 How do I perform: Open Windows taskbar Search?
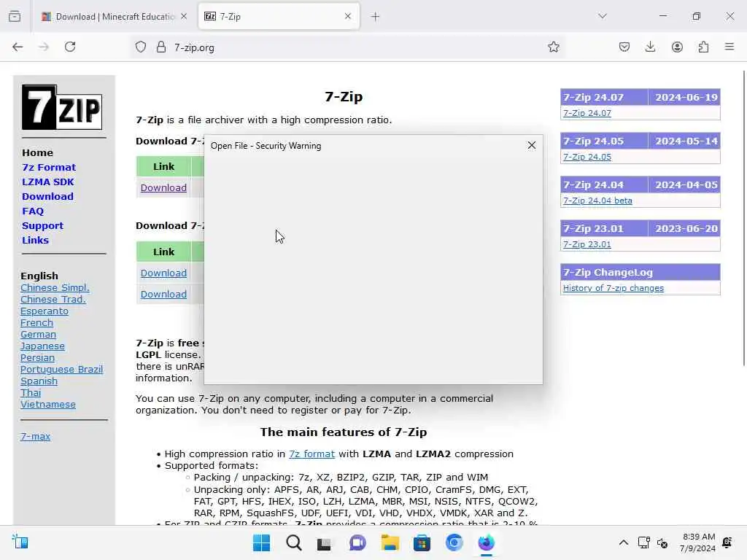294,542
